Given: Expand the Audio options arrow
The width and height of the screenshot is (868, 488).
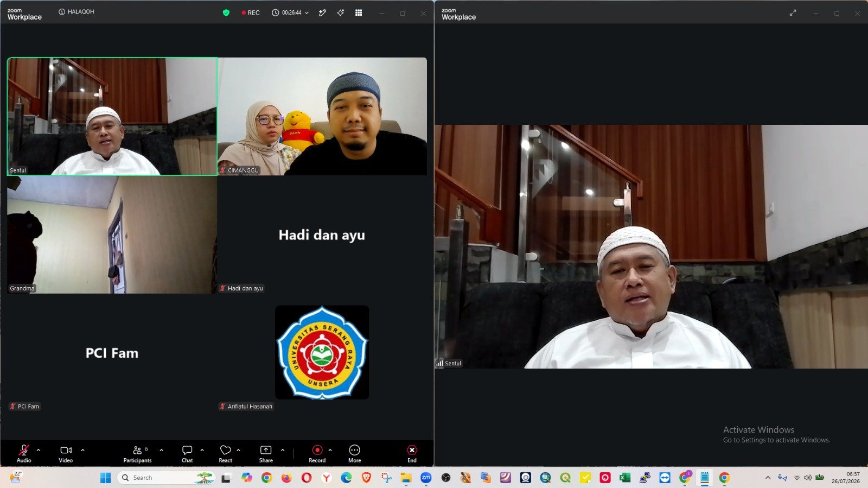Looking at the screenshot, I should tap(39, 450).
